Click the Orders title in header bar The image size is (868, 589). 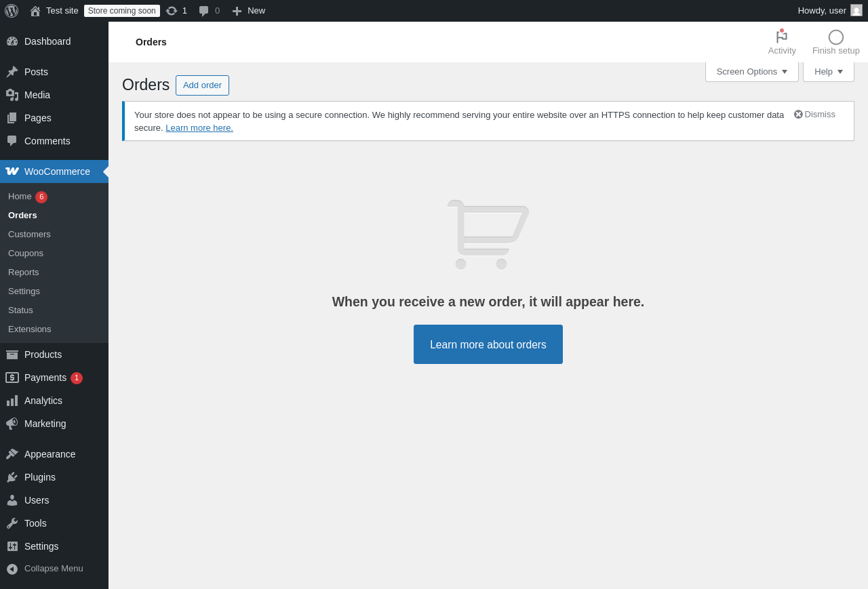coord(151,42)
